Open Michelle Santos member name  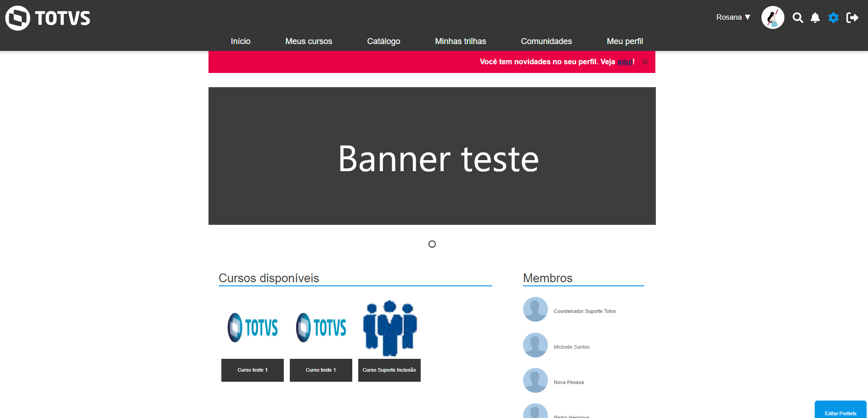[572, 347]
